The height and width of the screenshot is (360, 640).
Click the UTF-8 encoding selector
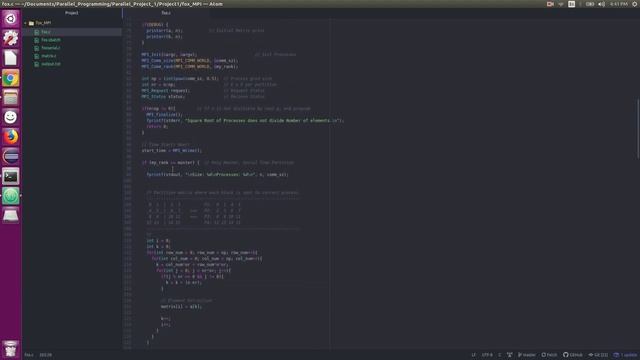click(487, 355)
